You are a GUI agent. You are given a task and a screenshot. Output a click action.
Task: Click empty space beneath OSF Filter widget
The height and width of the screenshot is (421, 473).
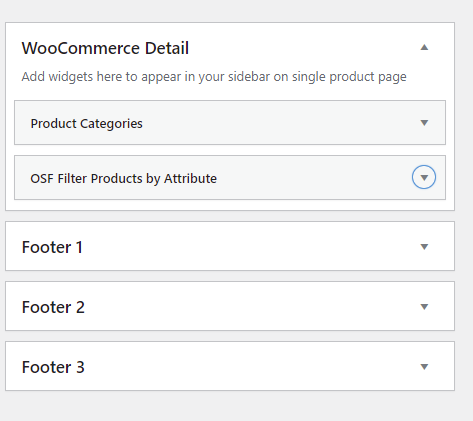coord(230,205)
